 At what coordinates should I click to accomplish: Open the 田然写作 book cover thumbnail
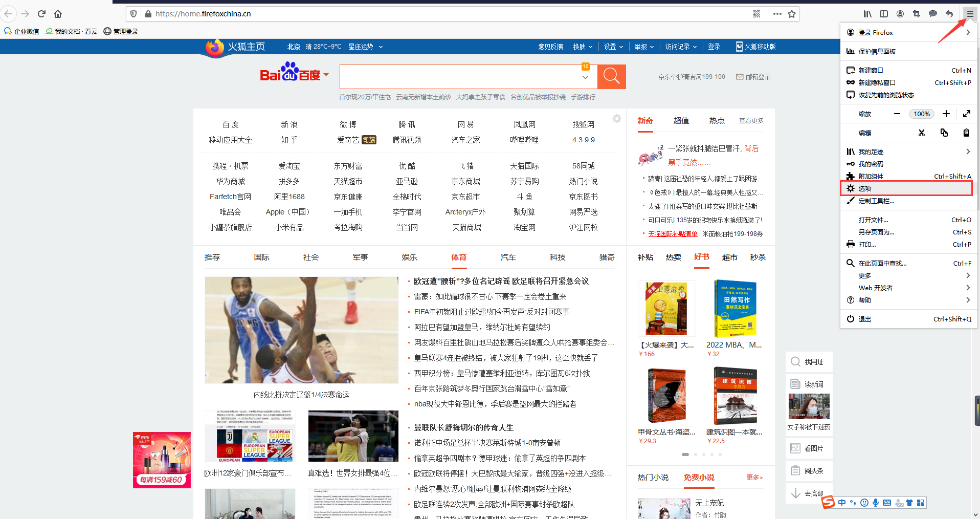click(735, 308)
